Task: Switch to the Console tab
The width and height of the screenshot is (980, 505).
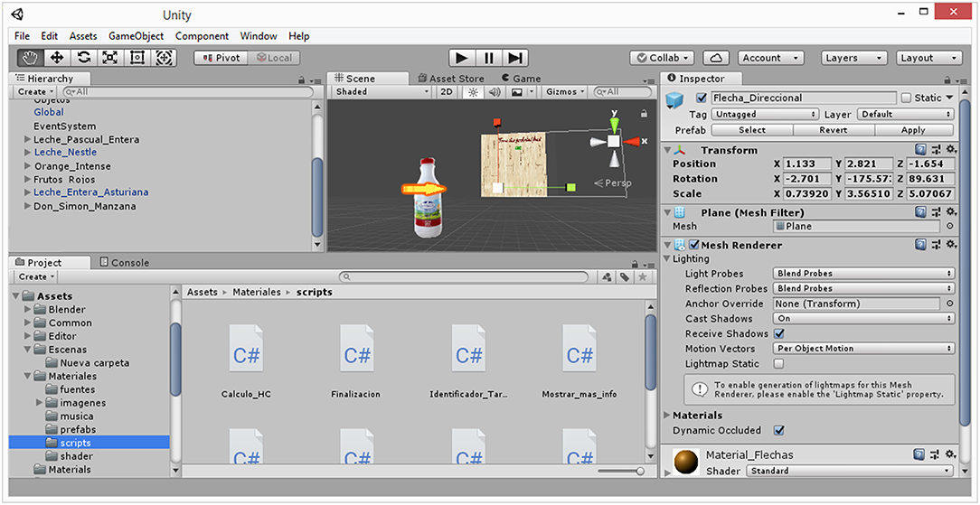Action: click(125, 263)
